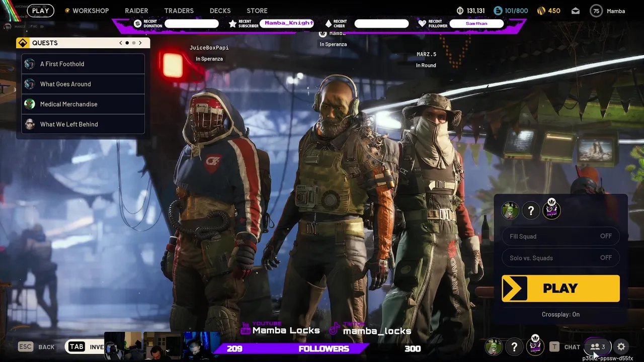
Task: Click the Recent Follower heart icon
Action: [x=422, y=24]
